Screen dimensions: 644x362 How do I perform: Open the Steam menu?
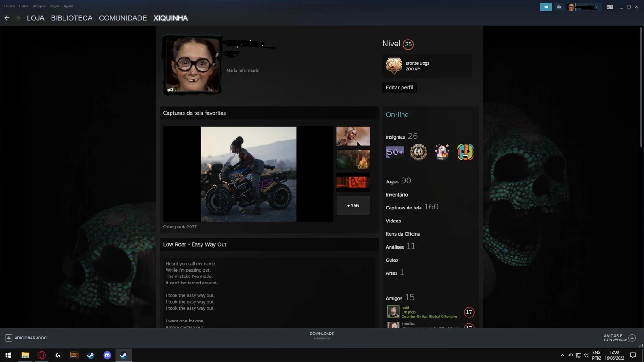pyautogui.click(x=9, y=6)
